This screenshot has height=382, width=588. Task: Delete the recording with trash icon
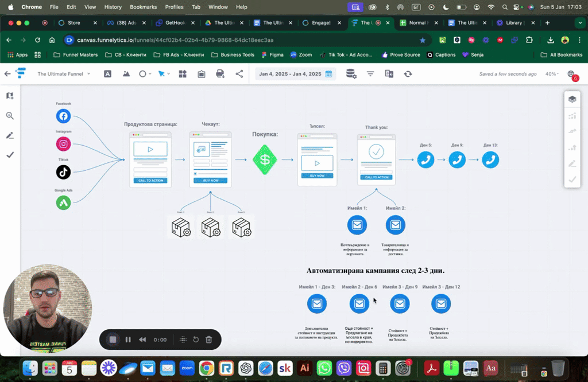[209, 340]
